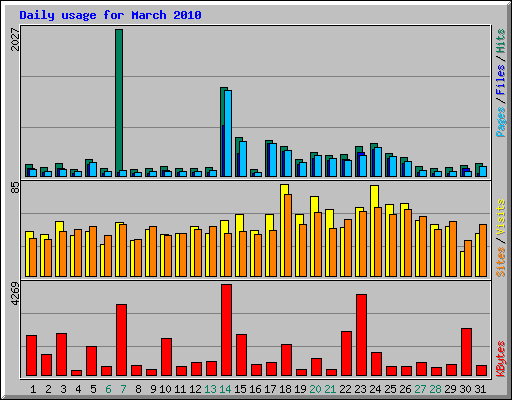Click day label 31 on the axis
This screenshot has width=512, height=400.
point(480,389)
